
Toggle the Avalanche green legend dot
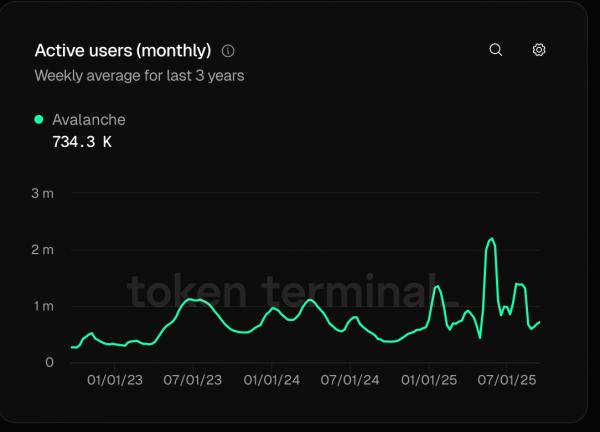point(39,119)
